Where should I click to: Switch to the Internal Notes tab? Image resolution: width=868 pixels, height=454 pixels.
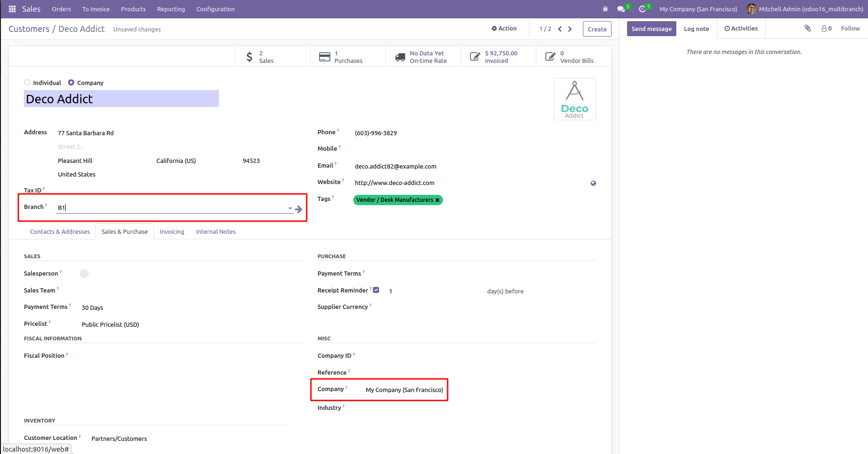216,231
